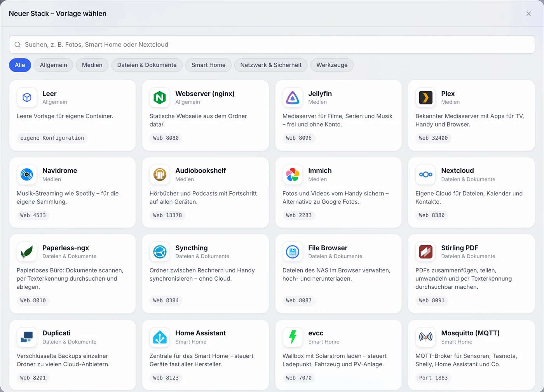Click the Stirling PDF icon
This screenshot has width=544, height=392.
[425, 252]
